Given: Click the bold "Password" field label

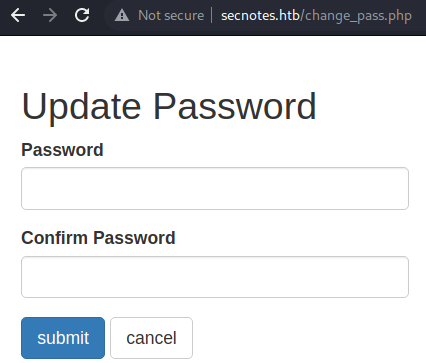Looking at the screenshot, I should [62, 150].
